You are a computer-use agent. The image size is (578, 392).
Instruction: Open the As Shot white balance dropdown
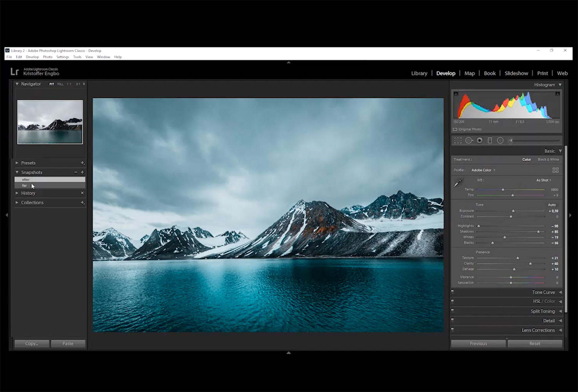point(543,180)
